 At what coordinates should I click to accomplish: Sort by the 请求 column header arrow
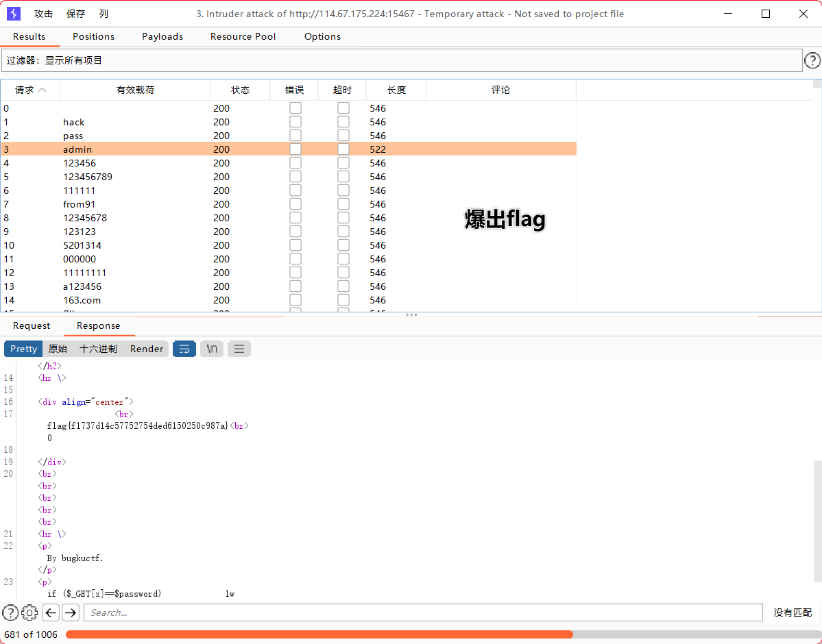42,90
